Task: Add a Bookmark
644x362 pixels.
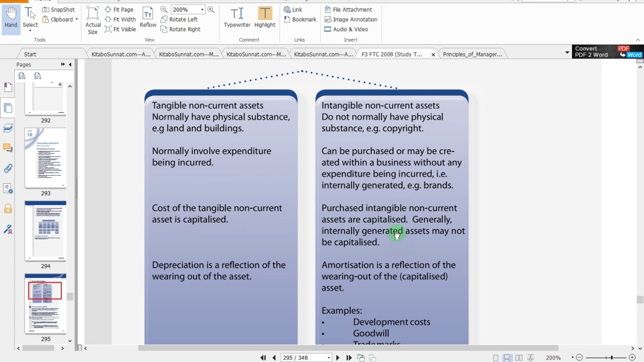Action: coord(300,20)
